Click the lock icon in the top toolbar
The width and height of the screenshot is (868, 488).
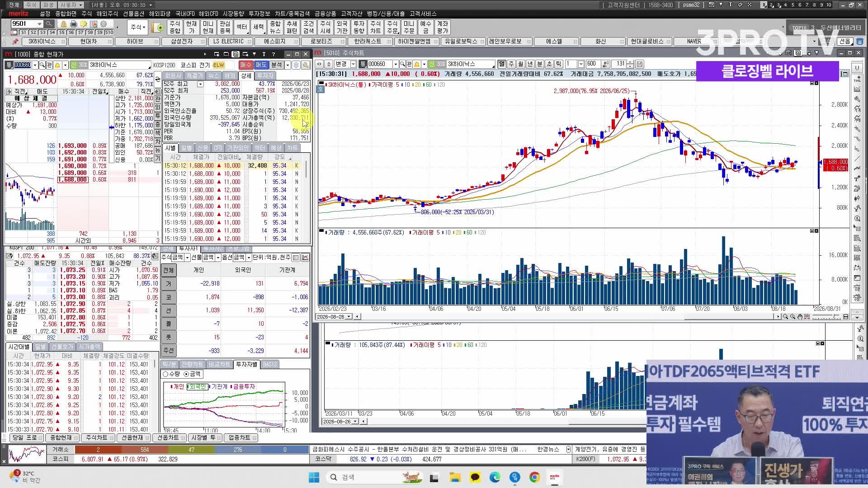pos(63,24)
